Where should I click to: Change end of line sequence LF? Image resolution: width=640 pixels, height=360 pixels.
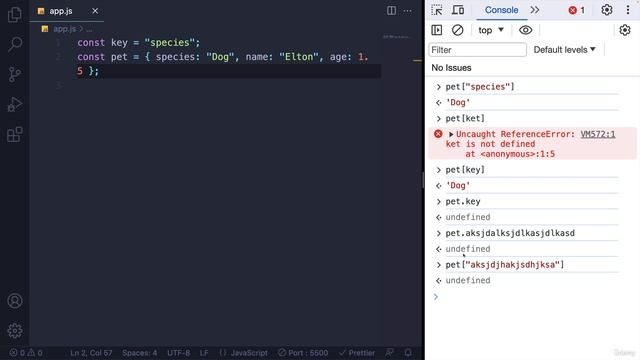click(204, 353)
